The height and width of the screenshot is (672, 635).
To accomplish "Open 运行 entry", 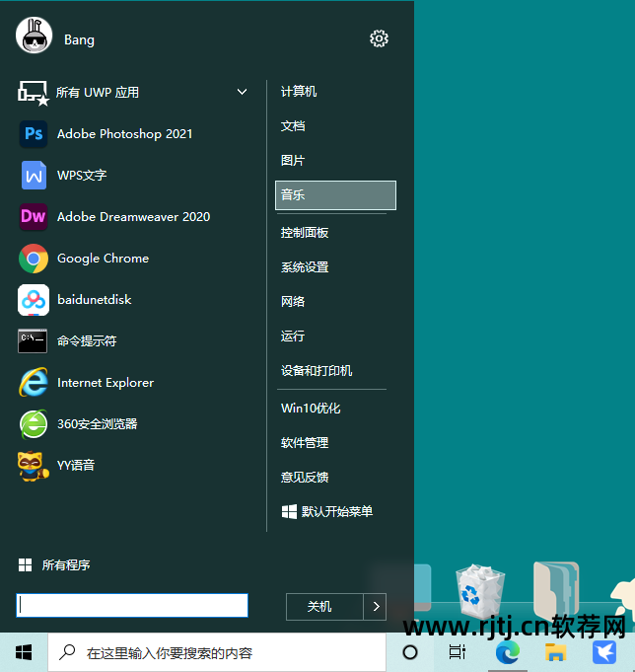I will tap(293, 336).
